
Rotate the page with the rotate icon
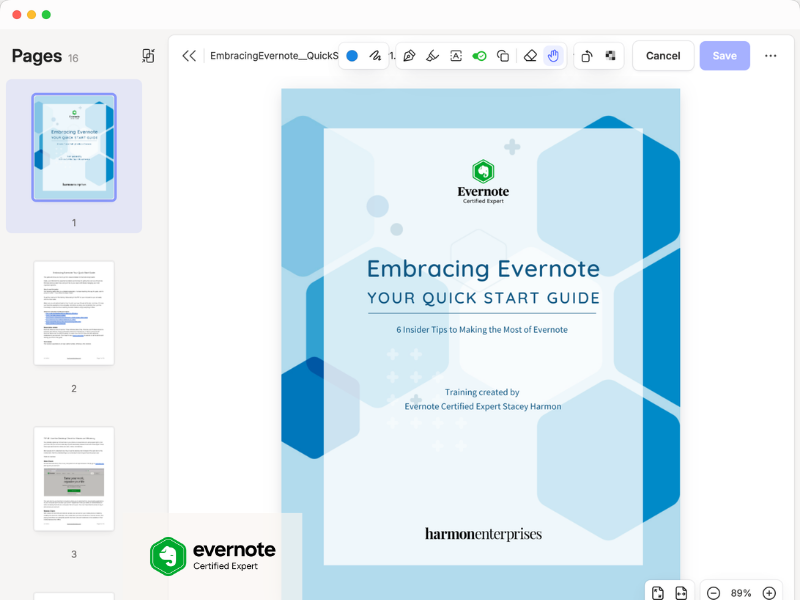(587, 56)
